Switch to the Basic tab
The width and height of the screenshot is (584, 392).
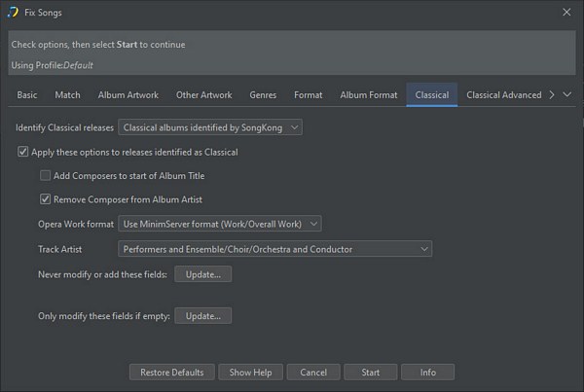click(27, 95)
